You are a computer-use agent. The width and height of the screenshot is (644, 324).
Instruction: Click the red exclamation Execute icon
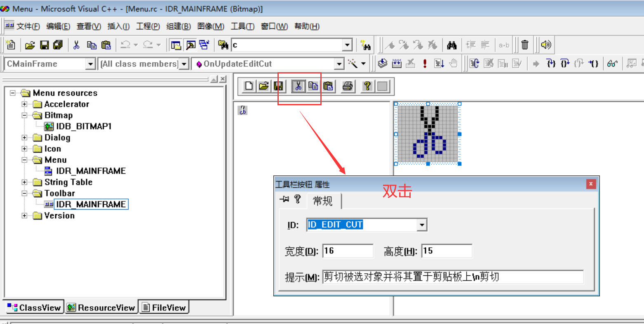tap(425, 64)
